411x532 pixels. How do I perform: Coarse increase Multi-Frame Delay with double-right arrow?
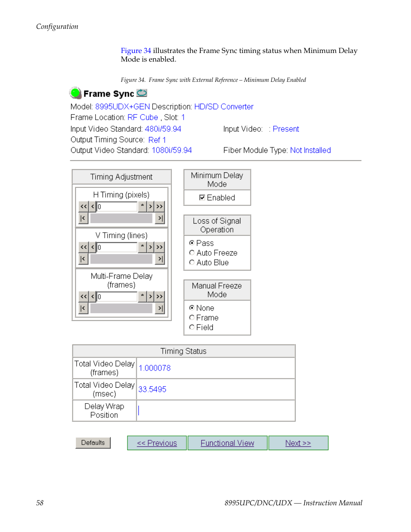159,297
